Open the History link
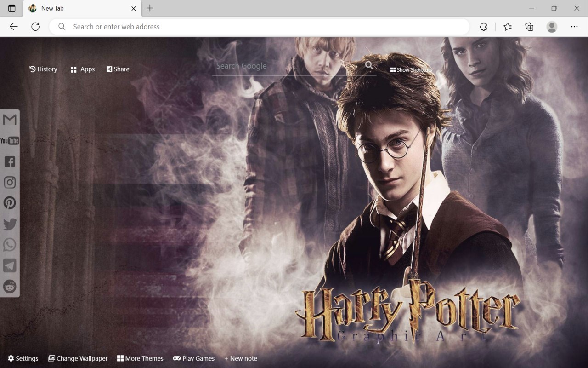Viewport: 588px width, 368px height. (x=43, y=69)
